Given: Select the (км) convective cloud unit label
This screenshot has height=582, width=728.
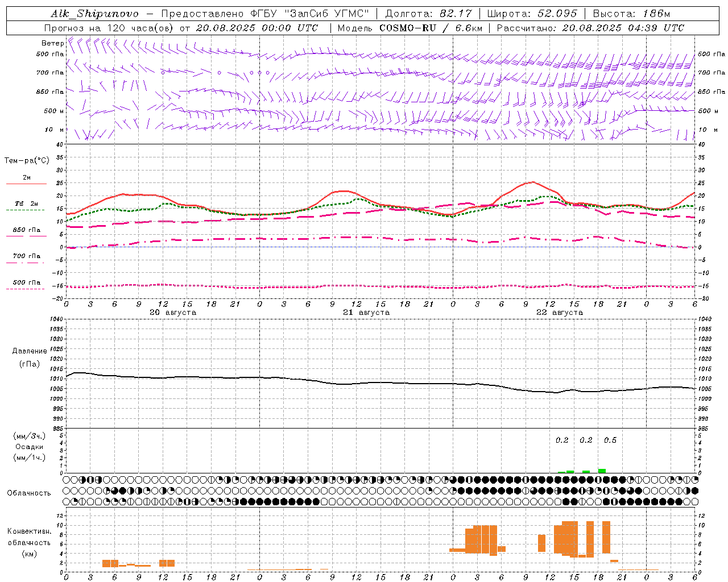Looking at the screenshot, I should click(x=30, y=554).
